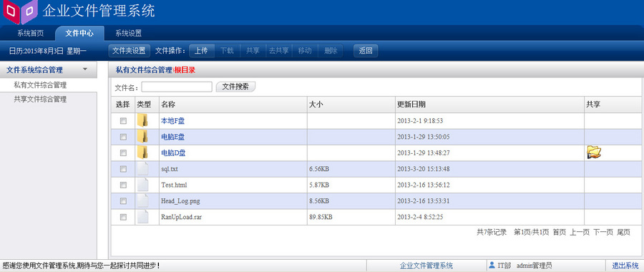Click the 下载 download button
644x272 pixels.
point(227,51)
